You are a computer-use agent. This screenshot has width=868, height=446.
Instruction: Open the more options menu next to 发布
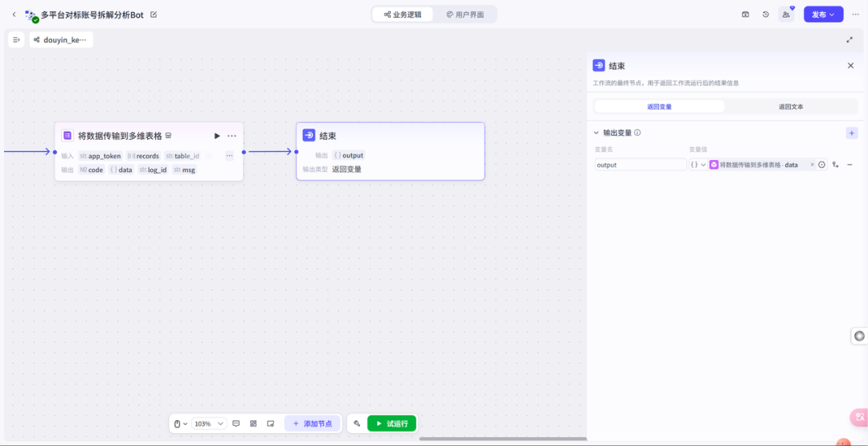pos(855,14)
